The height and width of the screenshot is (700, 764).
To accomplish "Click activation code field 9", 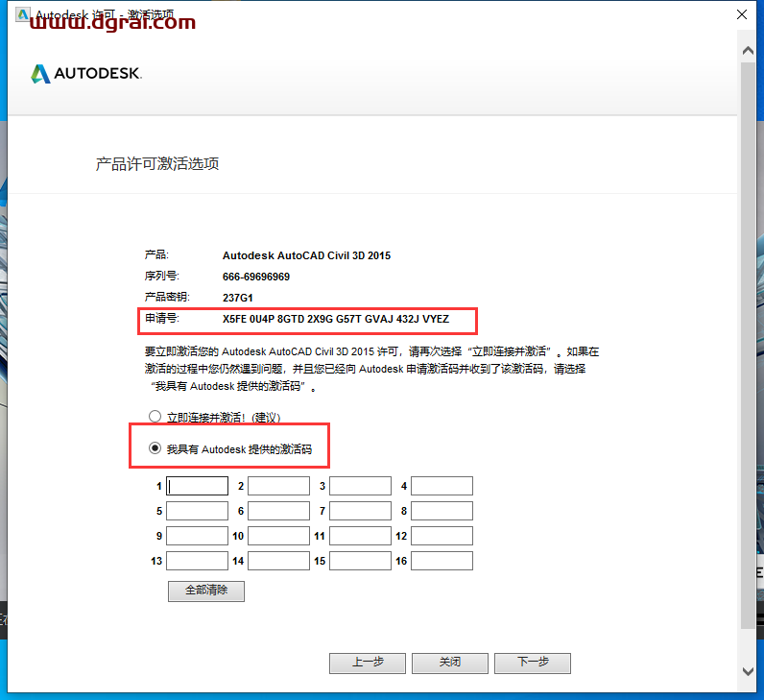I will tap(198, 536).
